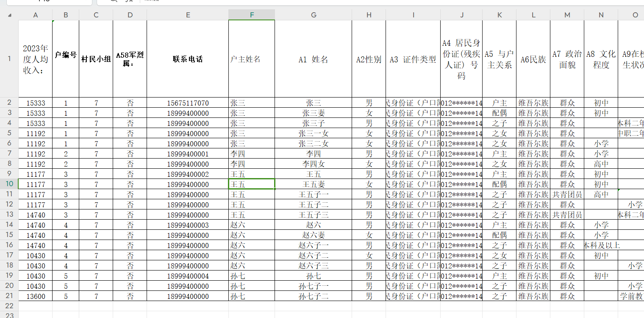Select column N header
The image size is (644, 318).
coord(601,15)
